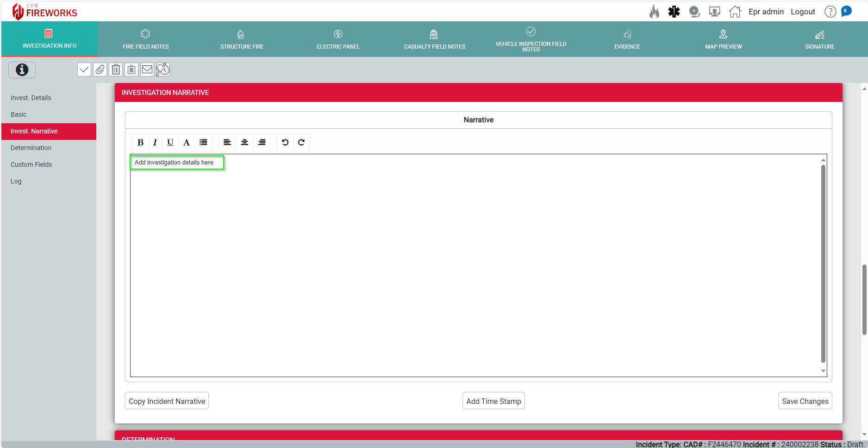
Task: Toggle italic formatting in narrative editor
Action: tap(155, 142)
